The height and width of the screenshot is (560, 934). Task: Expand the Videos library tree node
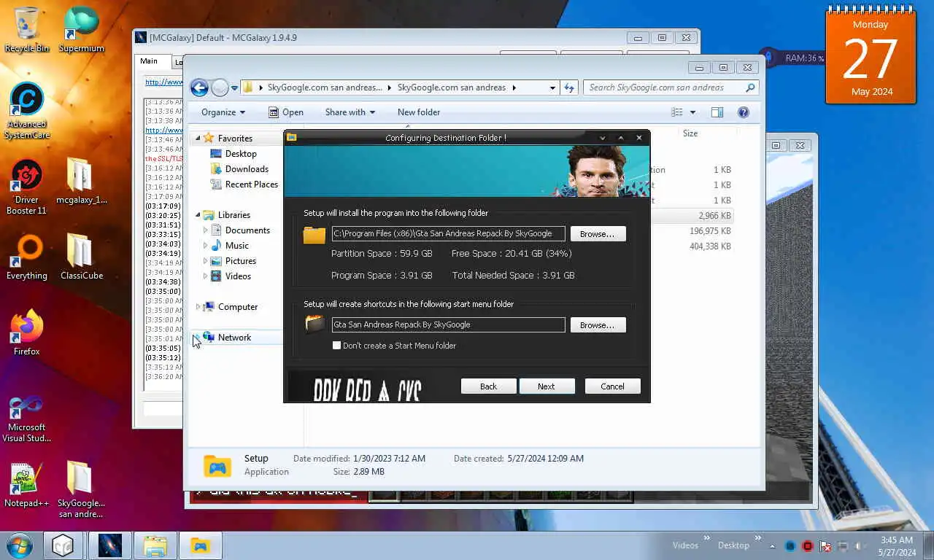click(205, 276)
